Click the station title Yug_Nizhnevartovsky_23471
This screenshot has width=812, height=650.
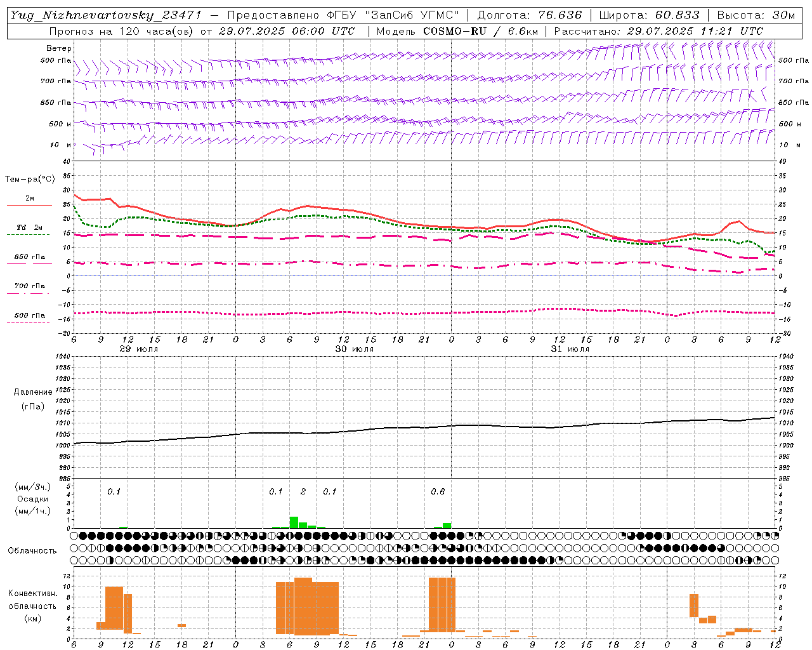click(x=105, y=15)
